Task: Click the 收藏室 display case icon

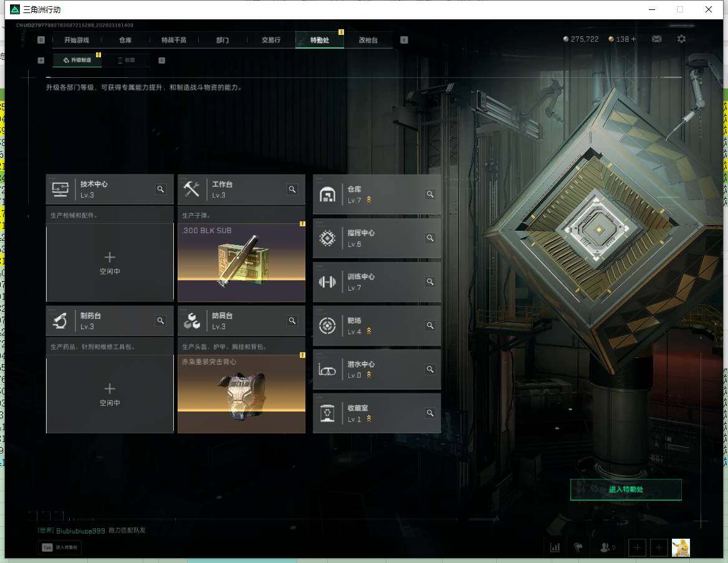Action: click(x=327, y=413)
